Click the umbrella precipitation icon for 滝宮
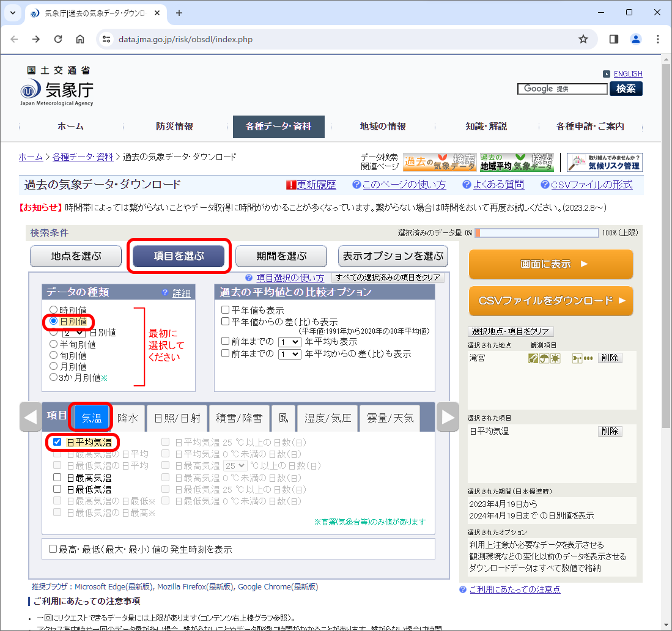This screenshot has width=672, height=631. (x=544, y=359)
